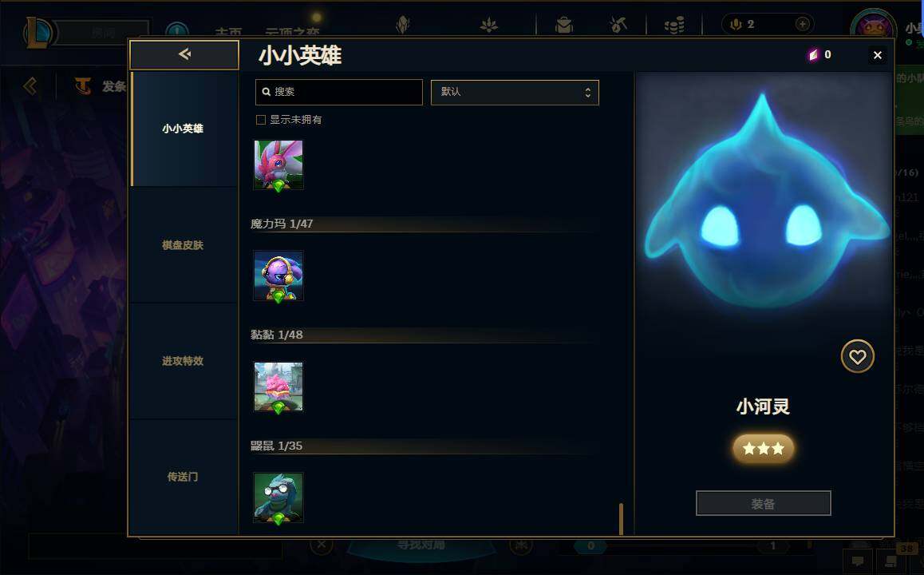
Task: Click the 搜索 search input field
Action: (x=339, y=92)
